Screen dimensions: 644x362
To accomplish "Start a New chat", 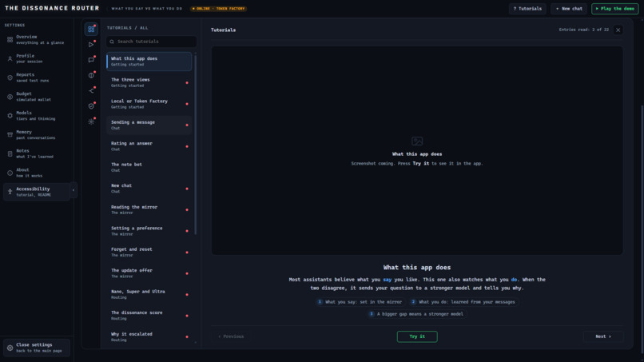I will [569, 9].
